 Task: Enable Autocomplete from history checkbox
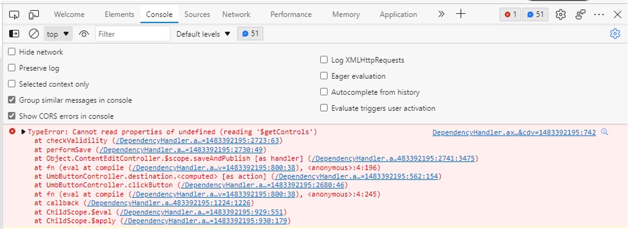(324, 92)
